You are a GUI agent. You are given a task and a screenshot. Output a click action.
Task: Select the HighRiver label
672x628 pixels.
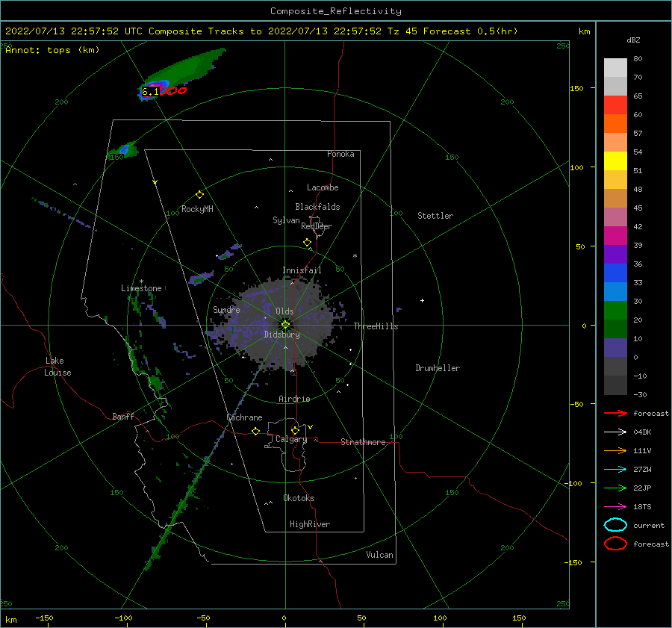click(x=310, y=524)
